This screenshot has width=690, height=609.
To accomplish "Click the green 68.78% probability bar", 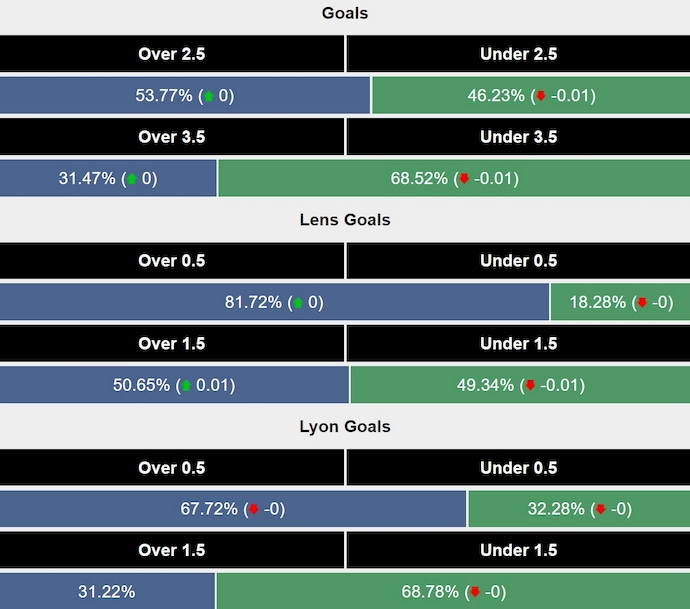I will tap(452, 592).
